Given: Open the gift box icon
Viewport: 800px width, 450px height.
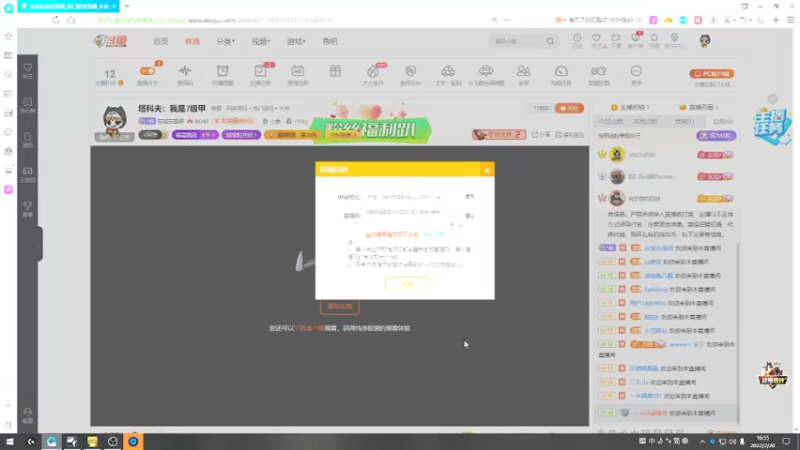Looking at the screenshot, I should click(x=335, y=71).
